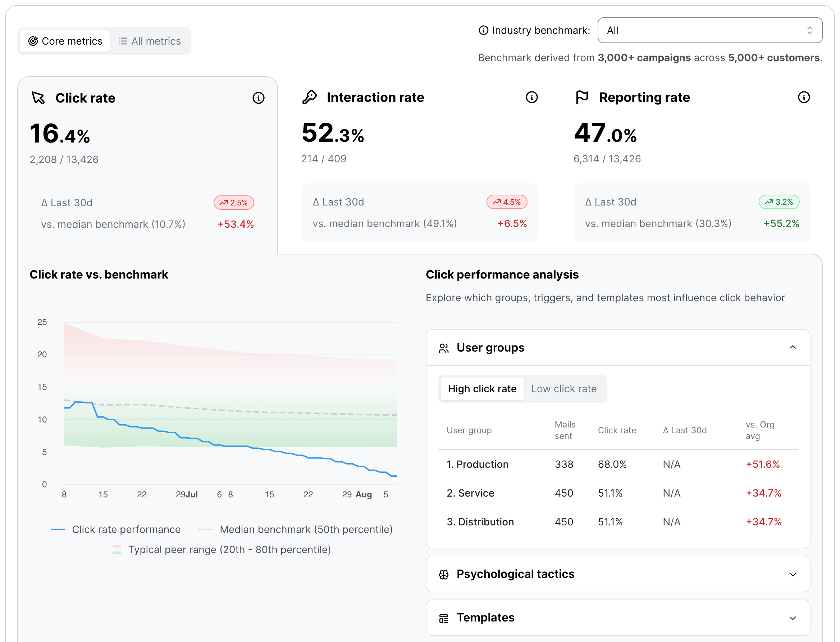Click the 'User group' column header
Screen dimensions: 840x642
[469, 430]
